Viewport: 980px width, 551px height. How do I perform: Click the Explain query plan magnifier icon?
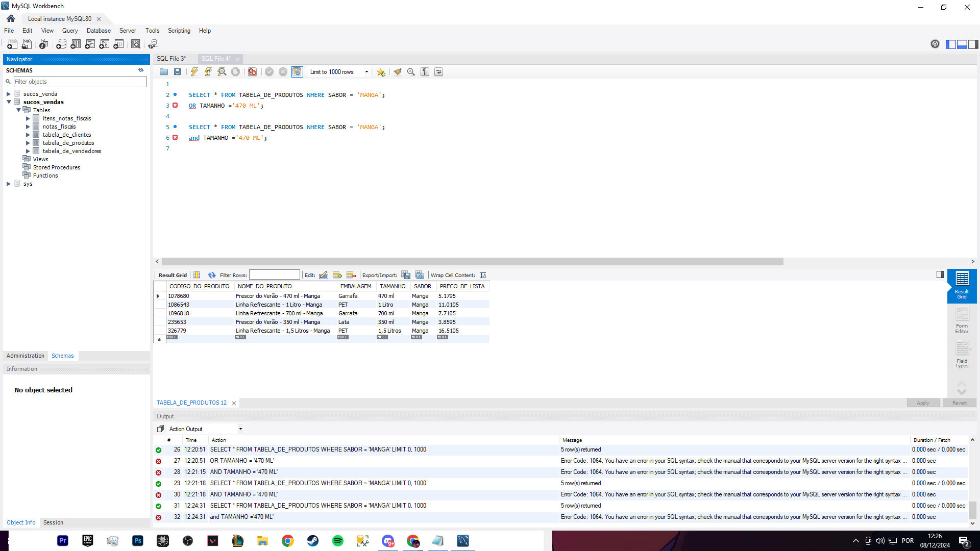[x=222, y=72]
